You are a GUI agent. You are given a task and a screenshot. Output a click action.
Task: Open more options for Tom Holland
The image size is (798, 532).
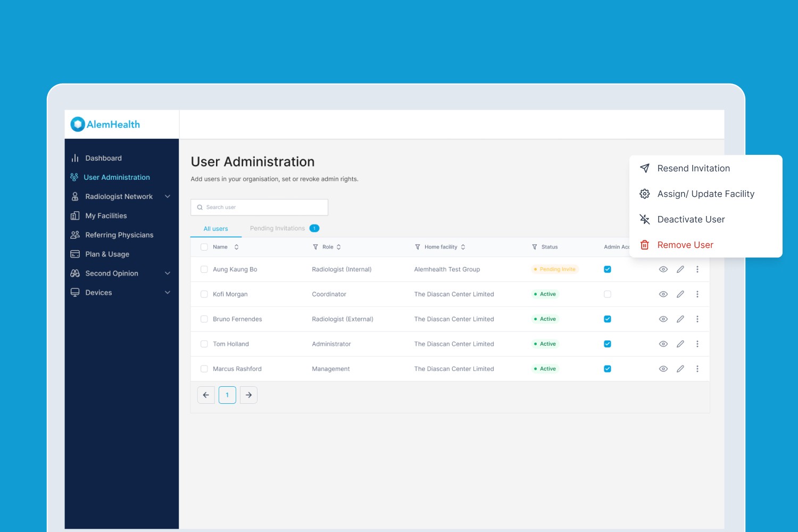click(697, 344)
